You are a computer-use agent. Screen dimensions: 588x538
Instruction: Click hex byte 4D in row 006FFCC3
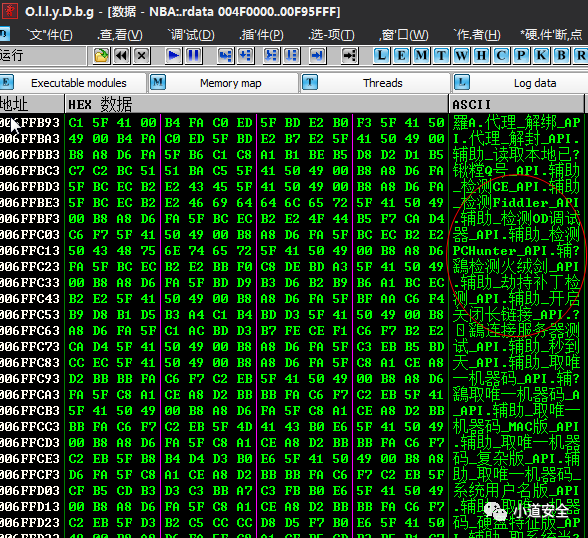244,427
